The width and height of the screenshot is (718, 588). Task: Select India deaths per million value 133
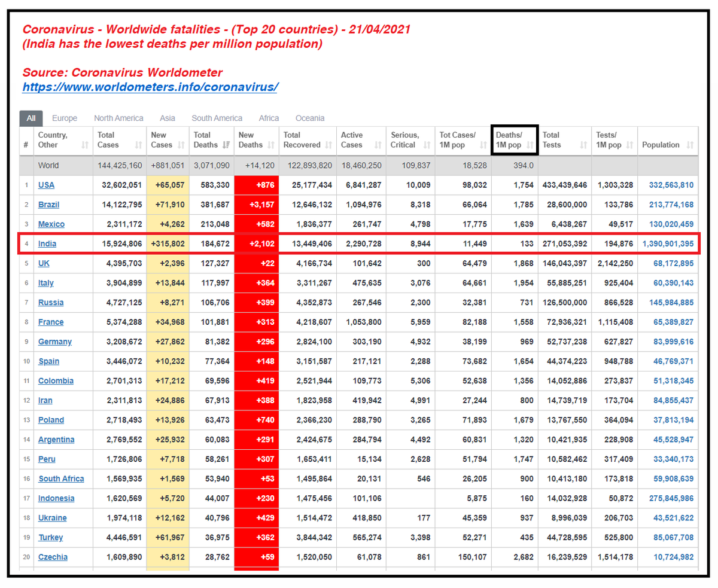click(x=527, y=244)
